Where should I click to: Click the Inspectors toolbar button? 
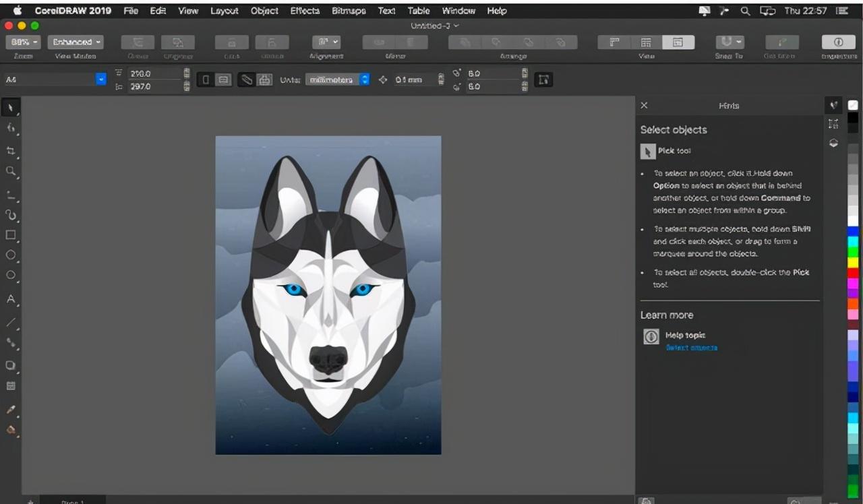click(x=839, y=42)
